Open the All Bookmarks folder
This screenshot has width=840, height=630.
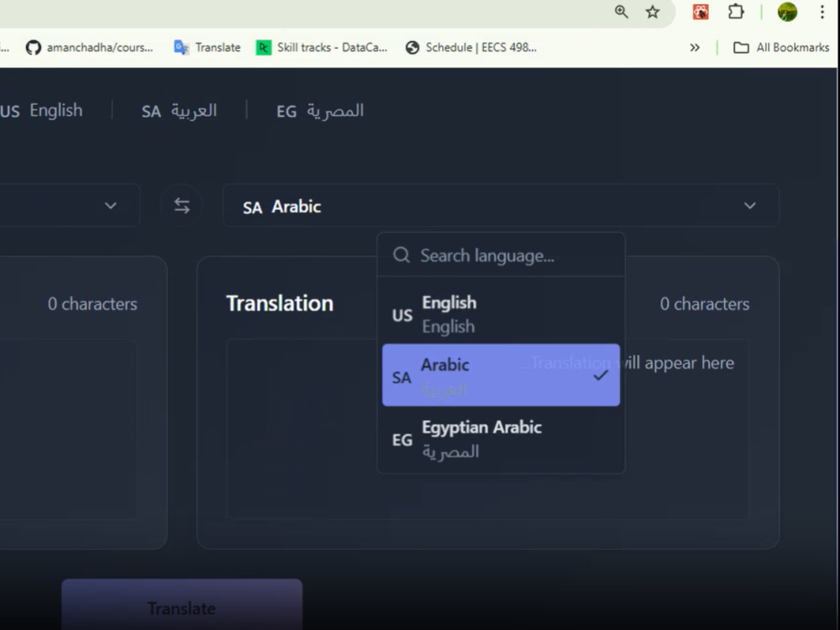781,48
